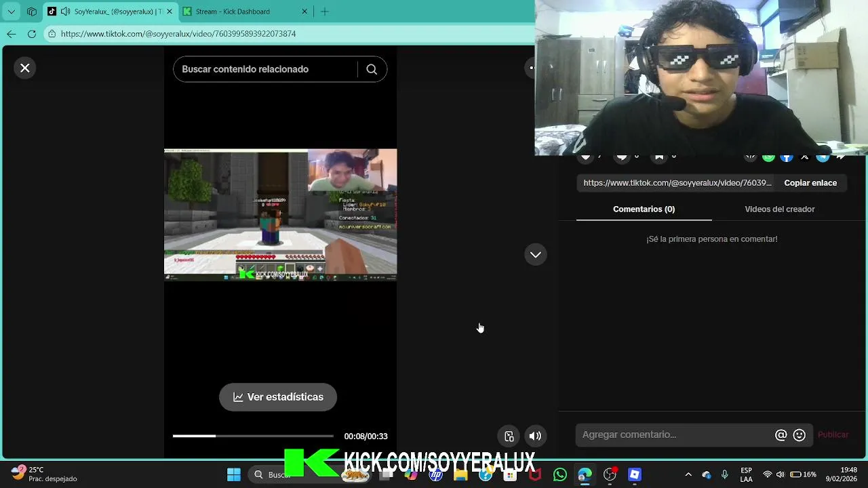Click the Minecraft video frame to pause
The height and width of the screenshot is (488, 868).
pyautogui.click(x=280, y=214)
